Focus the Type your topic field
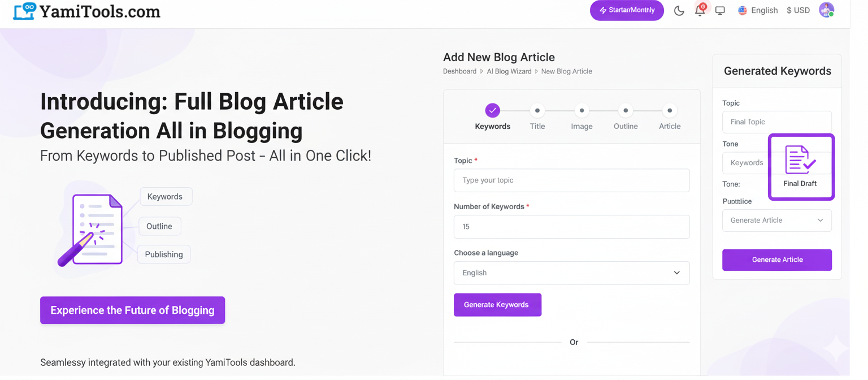Viewport: 868px width, 380px height. (571, 180)
